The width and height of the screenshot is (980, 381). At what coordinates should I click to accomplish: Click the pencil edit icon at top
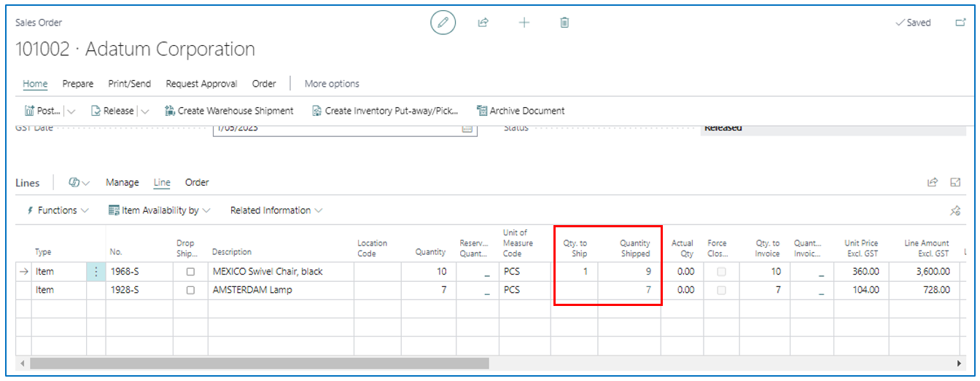coord(442,23)
